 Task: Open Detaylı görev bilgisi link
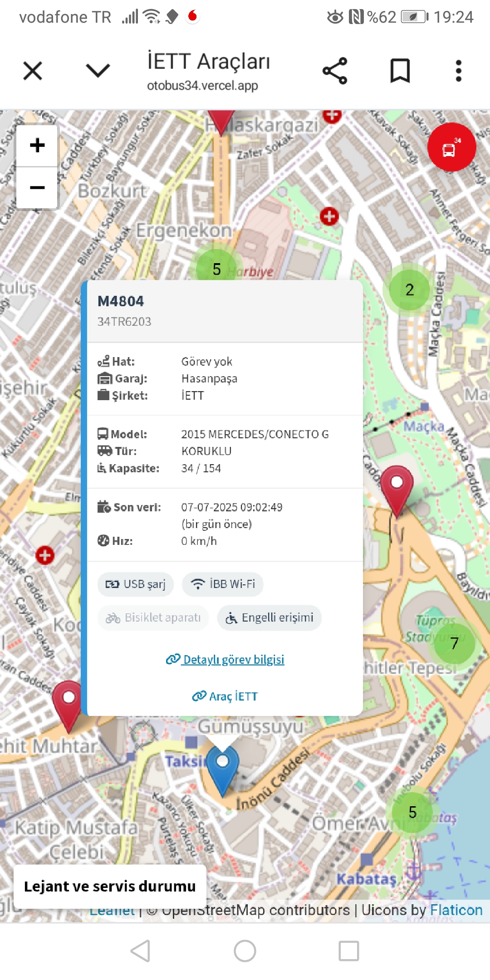coord(225,659)
